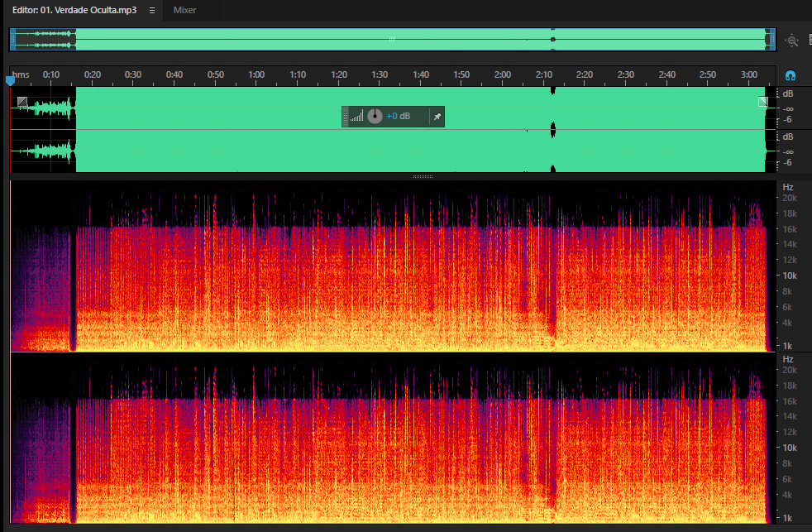
Task: Click the overview navigator right edge handle
Action: point(772,40)
